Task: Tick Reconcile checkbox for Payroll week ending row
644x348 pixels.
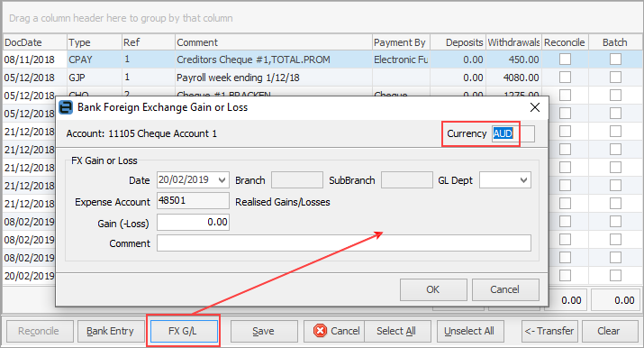Action: coord(565,78)
